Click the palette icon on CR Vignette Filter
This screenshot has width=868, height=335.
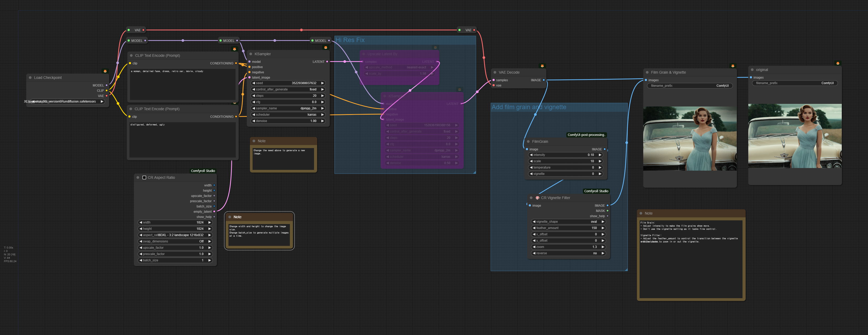(537, 198)
